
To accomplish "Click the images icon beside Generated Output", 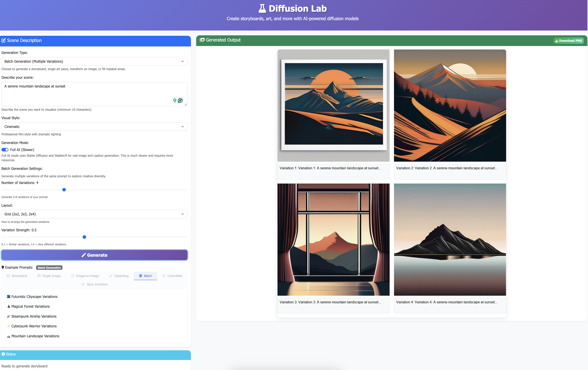I will point(202,40).
